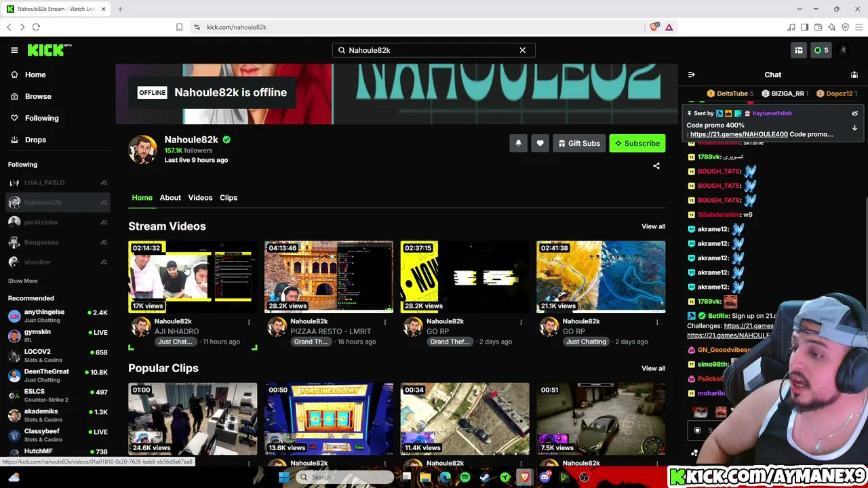Clear the Nahoule82k search text

522,50
